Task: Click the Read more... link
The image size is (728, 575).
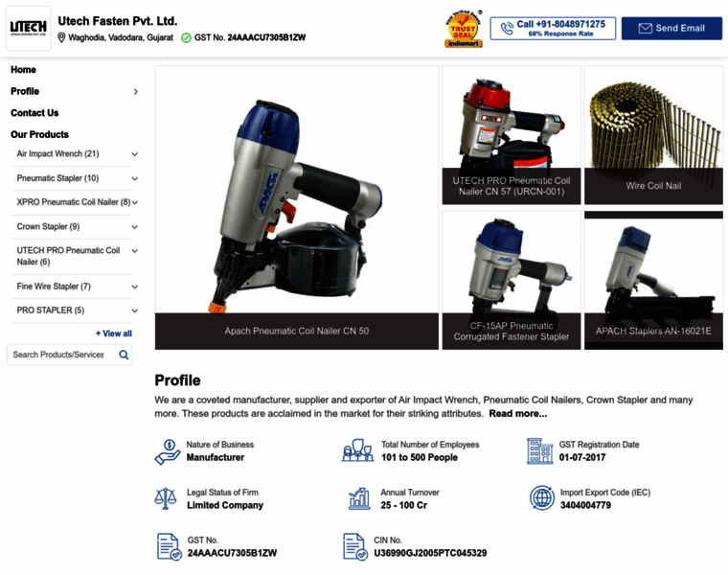Action: (517, 413)
